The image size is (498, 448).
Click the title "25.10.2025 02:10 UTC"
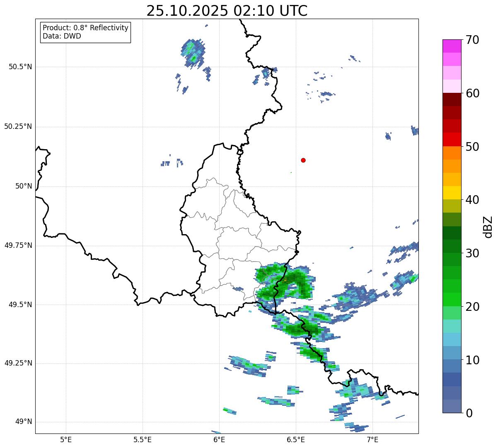(227, 11)
